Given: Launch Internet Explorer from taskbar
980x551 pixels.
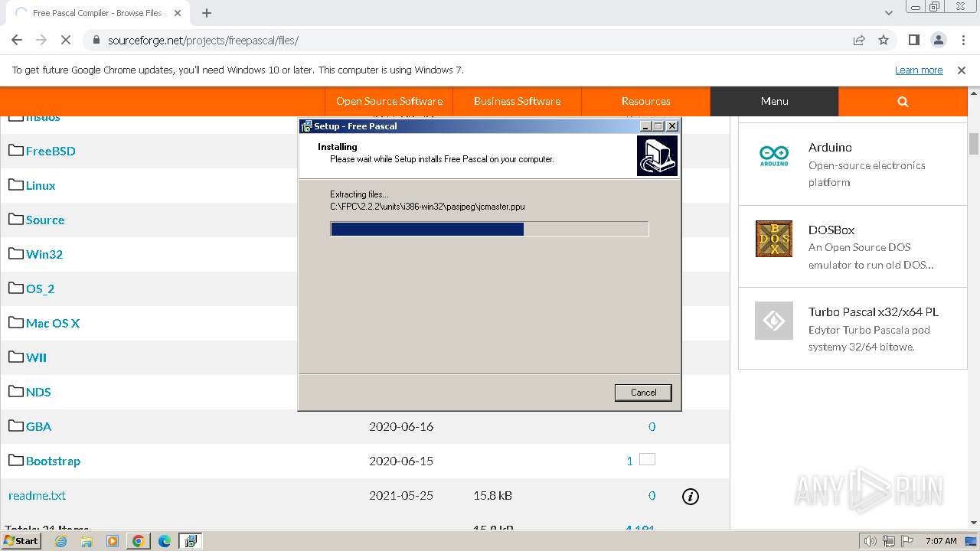Looking at the screenshot, I should pos(61,541).
